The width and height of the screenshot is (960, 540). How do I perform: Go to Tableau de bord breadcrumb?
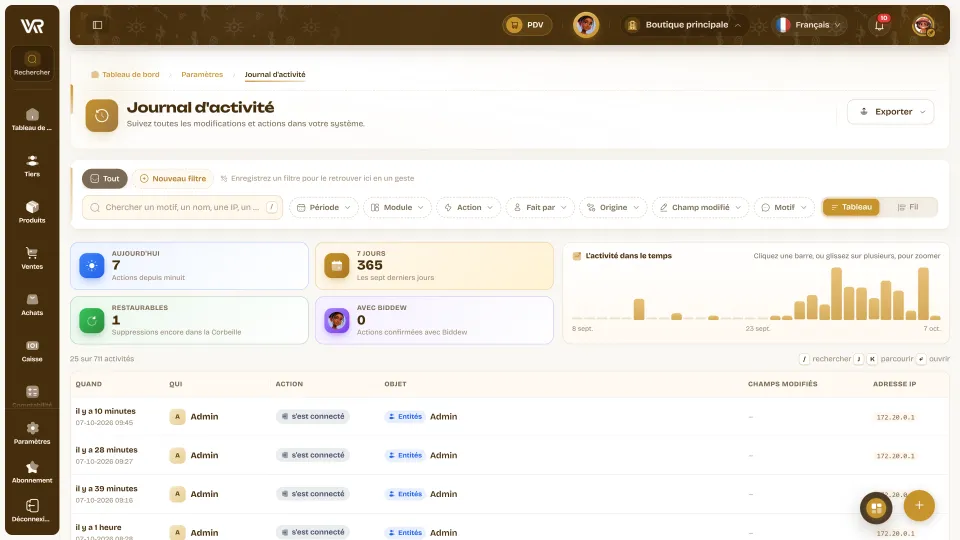(x=126, y=75)
